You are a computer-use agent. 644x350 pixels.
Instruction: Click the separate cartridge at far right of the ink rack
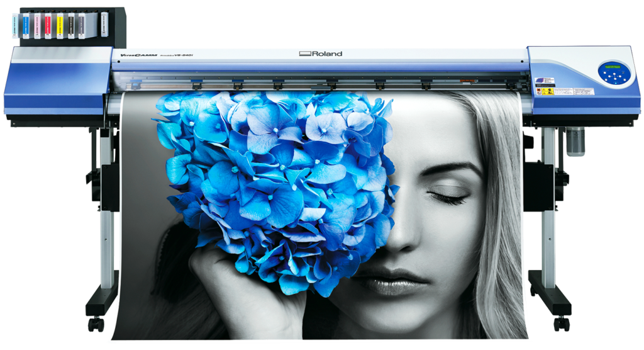point(104,24)
